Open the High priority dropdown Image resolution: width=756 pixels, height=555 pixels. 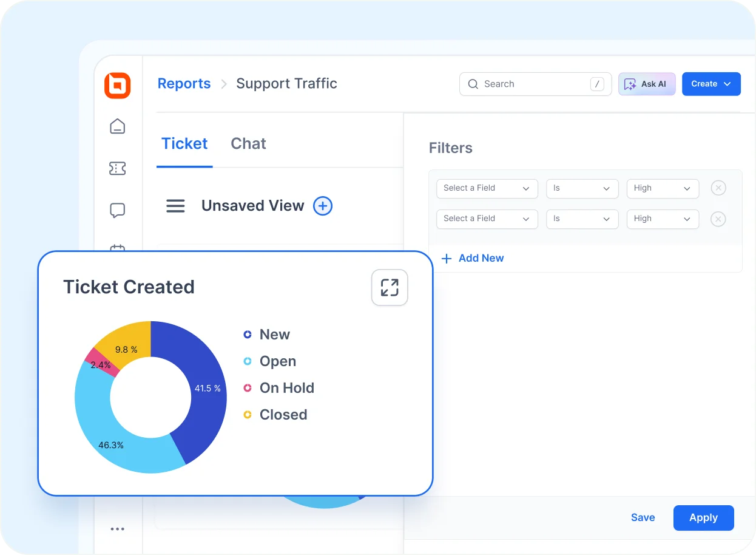tap(663, 188)
